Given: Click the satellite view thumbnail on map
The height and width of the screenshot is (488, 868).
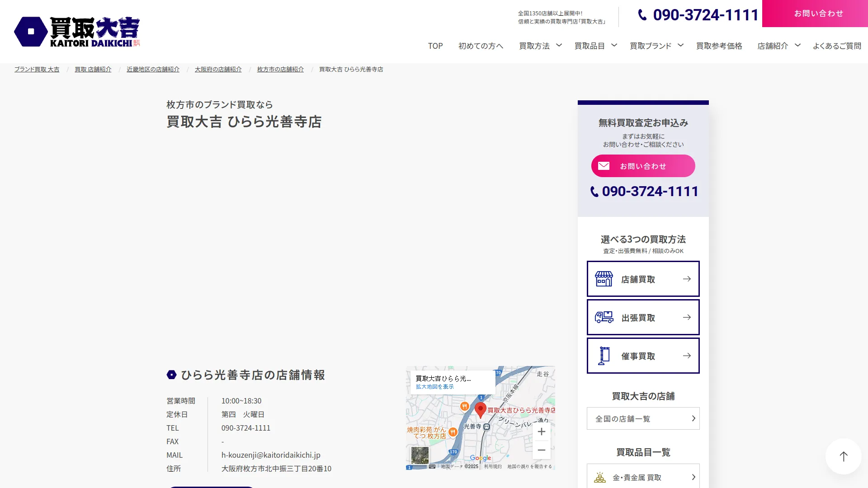Looking at the screenshot, I should click(x=420, y=455).
